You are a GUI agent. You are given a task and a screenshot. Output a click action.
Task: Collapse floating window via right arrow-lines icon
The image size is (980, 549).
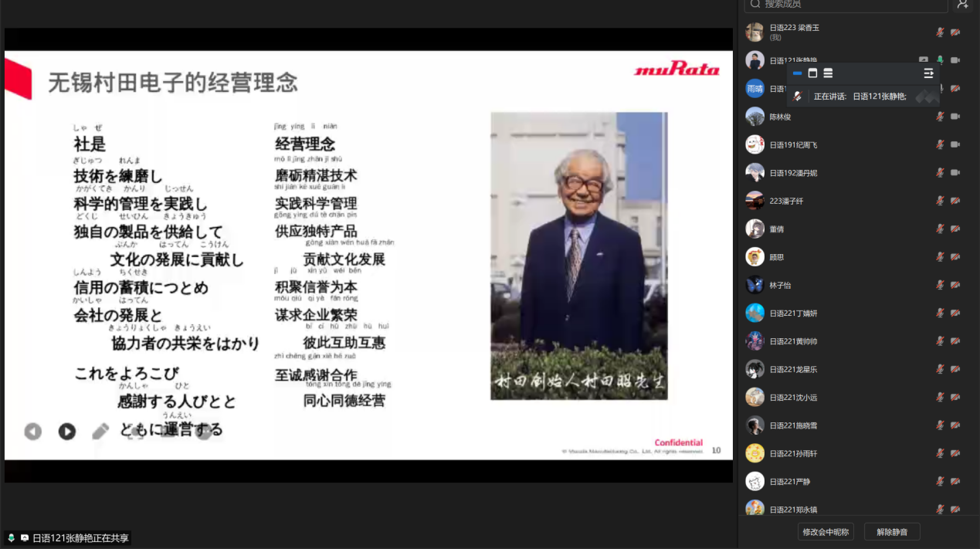click(928, 73)
